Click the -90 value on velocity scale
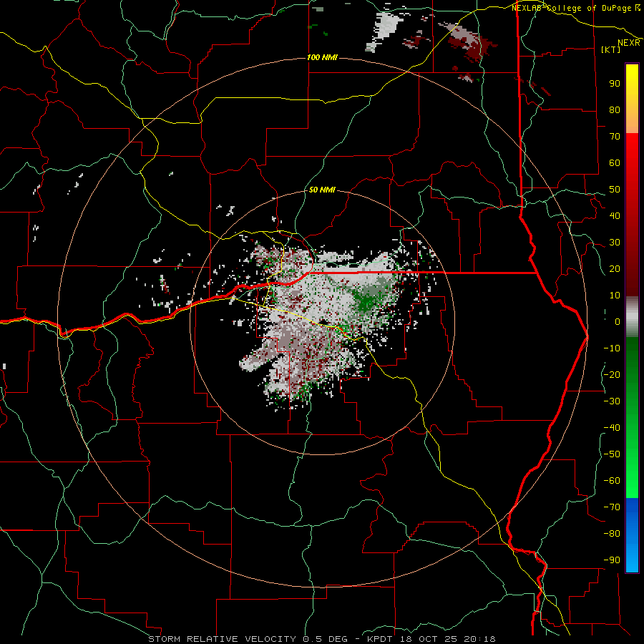The height and width of the screenshot is (644, 644). coord(612,560)
